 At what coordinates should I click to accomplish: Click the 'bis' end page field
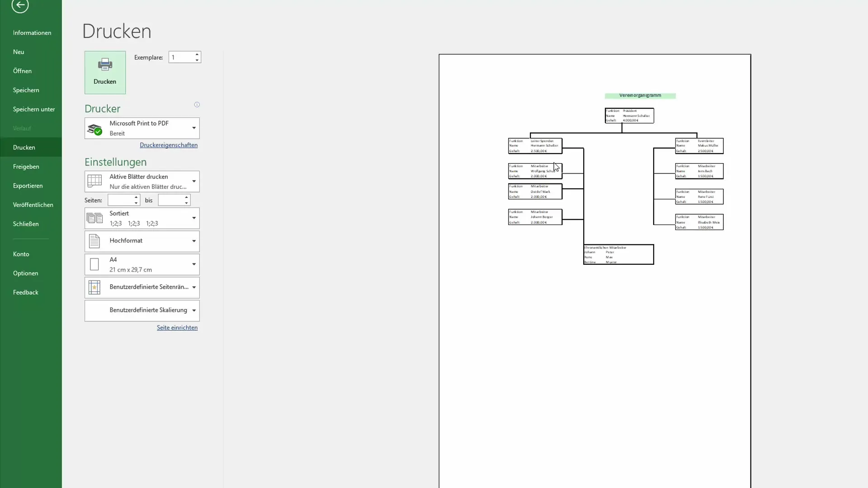coord(170,200)
